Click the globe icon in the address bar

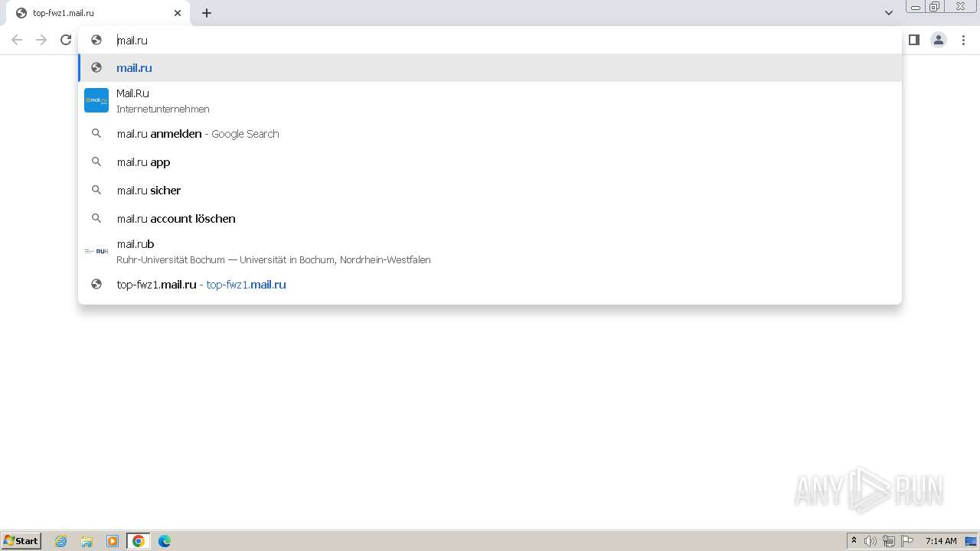96,40
